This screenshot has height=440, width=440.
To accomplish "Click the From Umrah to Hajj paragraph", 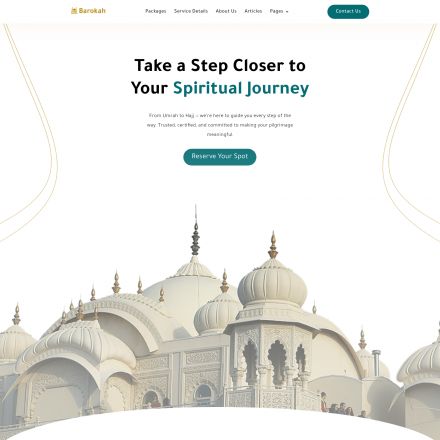I will (x=220, y=125).
